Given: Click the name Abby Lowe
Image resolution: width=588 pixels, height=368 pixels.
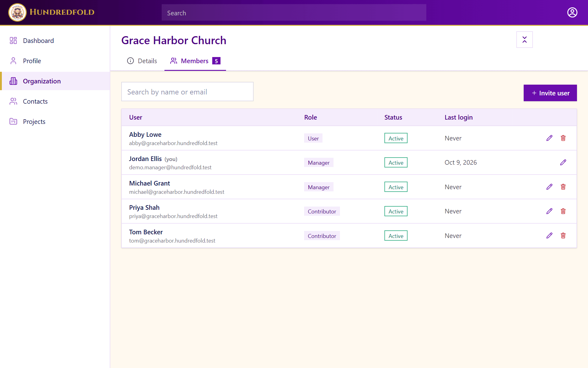Looking at the screenshot, I should (145, 134).
